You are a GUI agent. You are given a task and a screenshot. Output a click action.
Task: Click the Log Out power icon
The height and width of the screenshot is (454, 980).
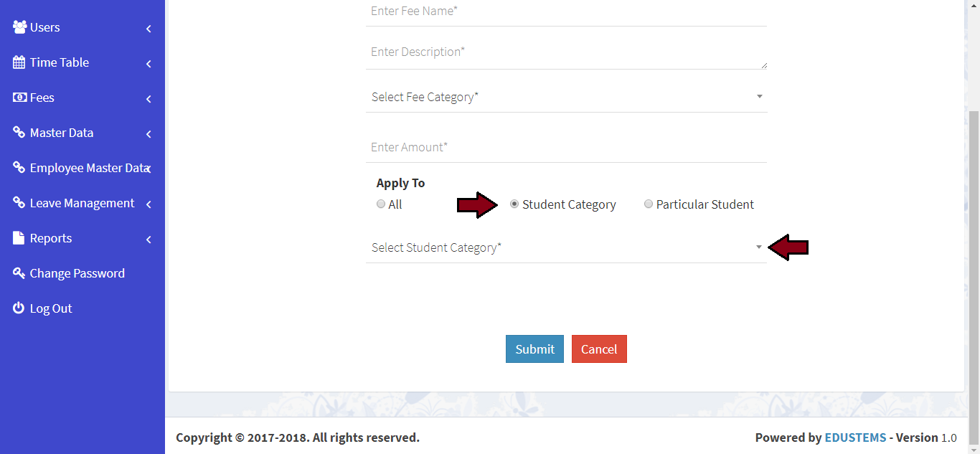(19, 308)
